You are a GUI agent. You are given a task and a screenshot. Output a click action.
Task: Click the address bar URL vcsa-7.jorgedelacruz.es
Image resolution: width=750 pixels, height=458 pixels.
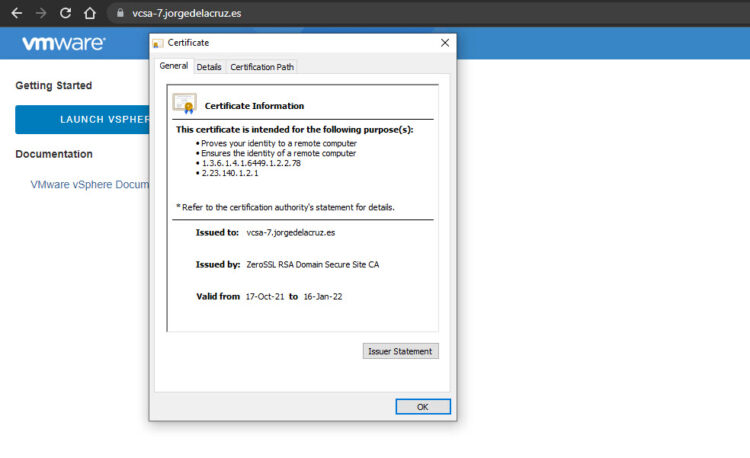point(187,13)
